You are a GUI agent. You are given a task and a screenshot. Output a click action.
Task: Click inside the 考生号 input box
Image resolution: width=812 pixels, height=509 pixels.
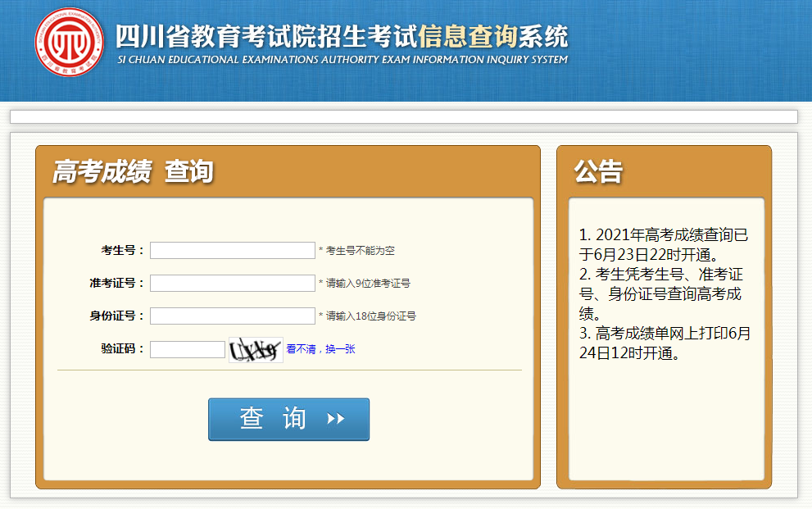[x=232, y=250]
